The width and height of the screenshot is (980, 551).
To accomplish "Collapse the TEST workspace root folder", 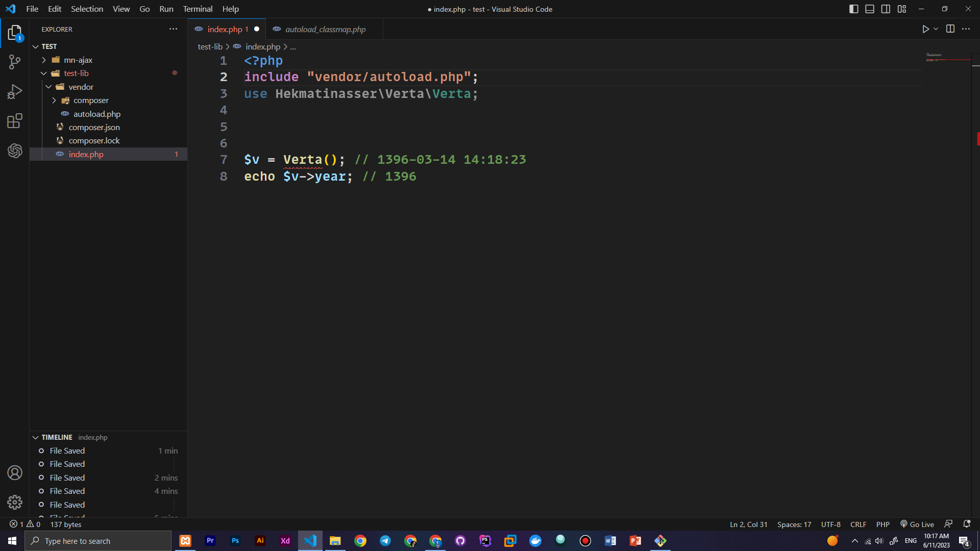I will [x=108, y=46].
